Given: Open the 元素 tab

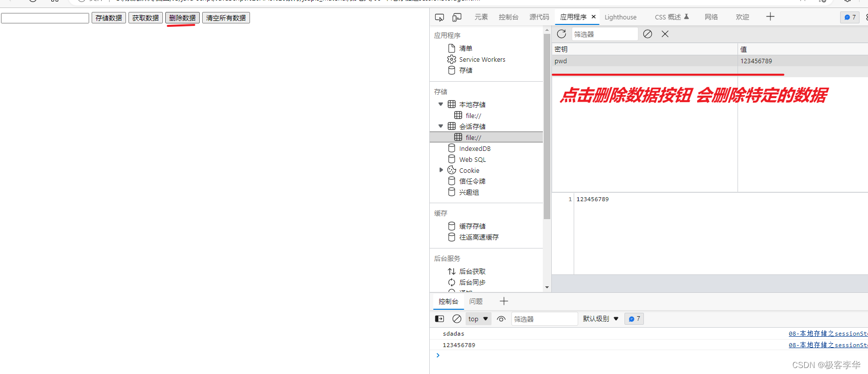Looking at the screenshot, I should pos(481,17).
